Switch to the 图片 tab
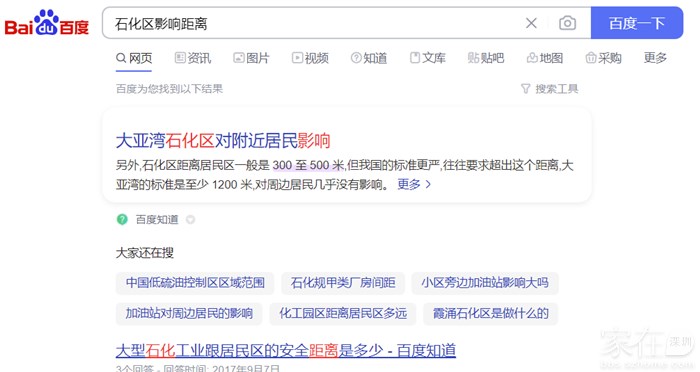700x372 pixels. pyautogui.click(x=251, y=58)
